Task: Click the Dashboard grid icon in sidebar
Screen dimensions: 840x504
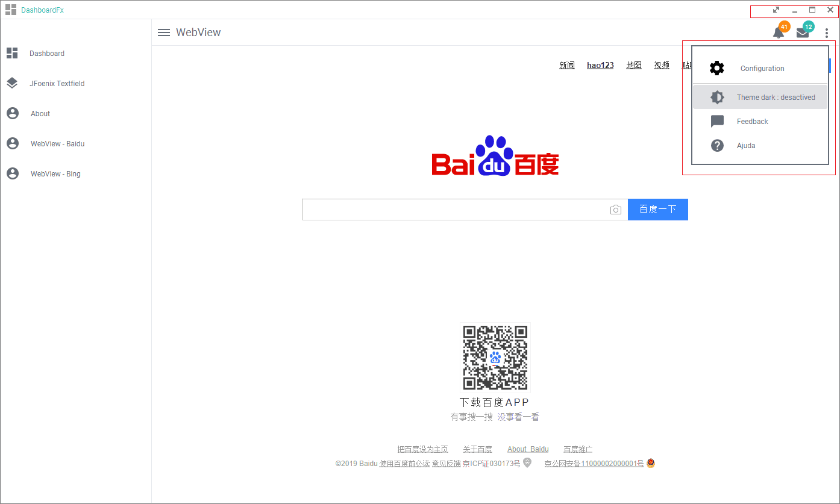Action: pos(12,53)
